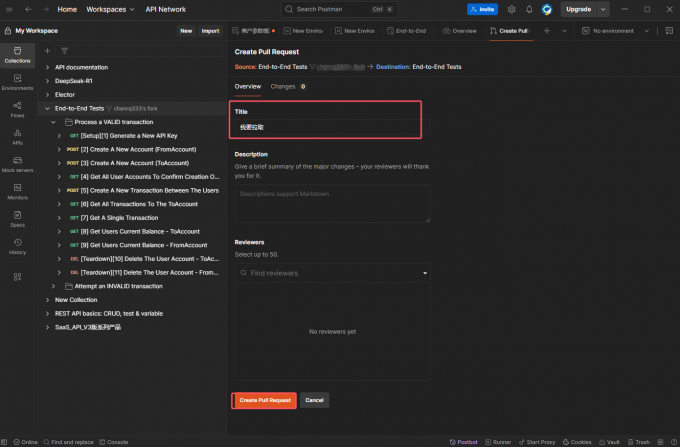
Task: Open the Environments sidebar panel
Action: click(17, 82)
